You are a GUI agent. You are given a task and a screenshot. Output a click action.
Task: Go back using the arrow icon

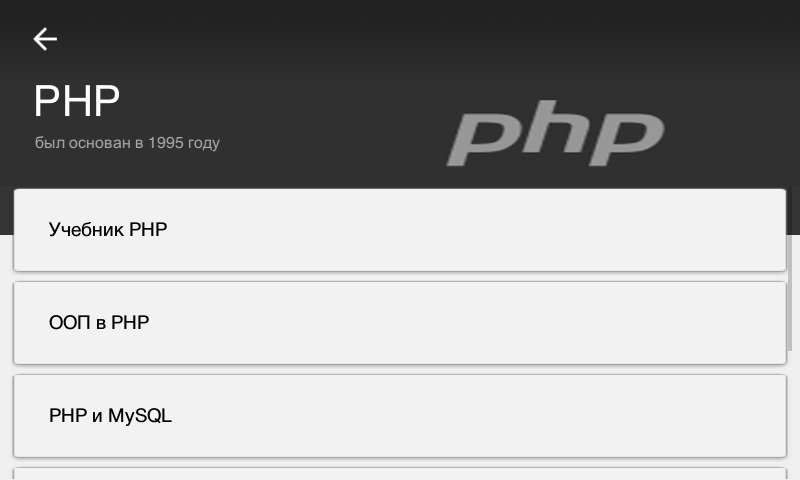click(x=45, y=39)
